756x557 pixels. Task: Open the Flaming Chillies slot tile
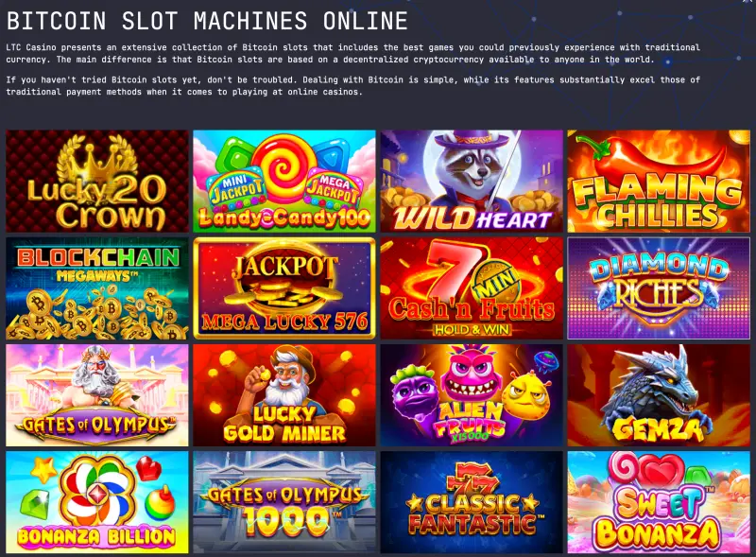pyautogui.click(x=659, y=181)
